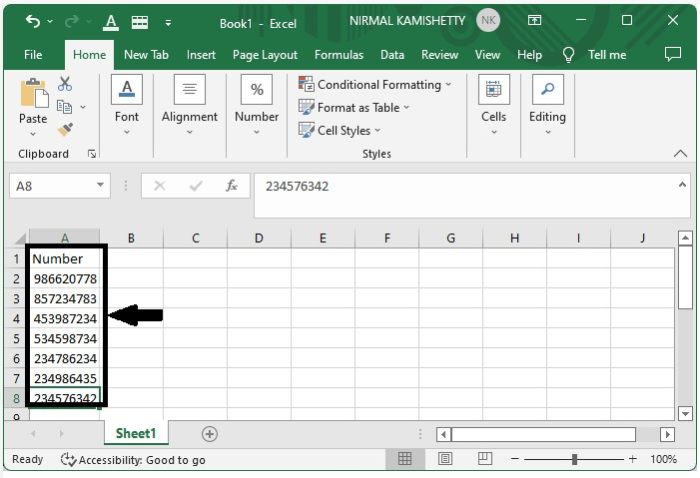Click the Comments speech bubble icon
Image resolution: width=700 pixels, height=478 pixels.
point(672,55)
